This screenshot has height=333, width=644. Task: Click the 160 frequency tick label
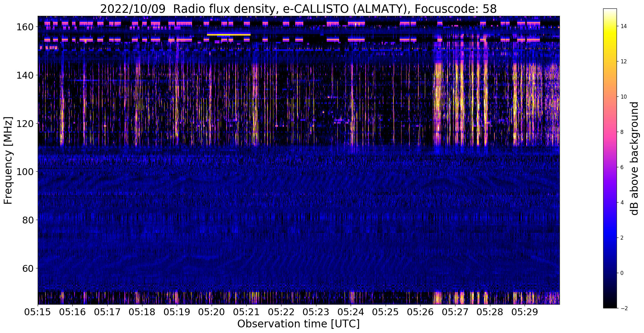coord(26,27)
